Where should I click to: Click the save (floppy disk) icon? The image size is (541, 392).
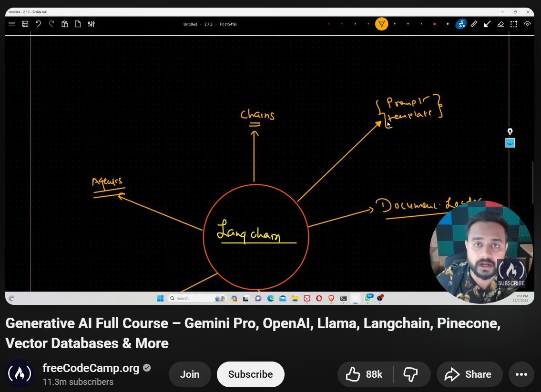25,24
